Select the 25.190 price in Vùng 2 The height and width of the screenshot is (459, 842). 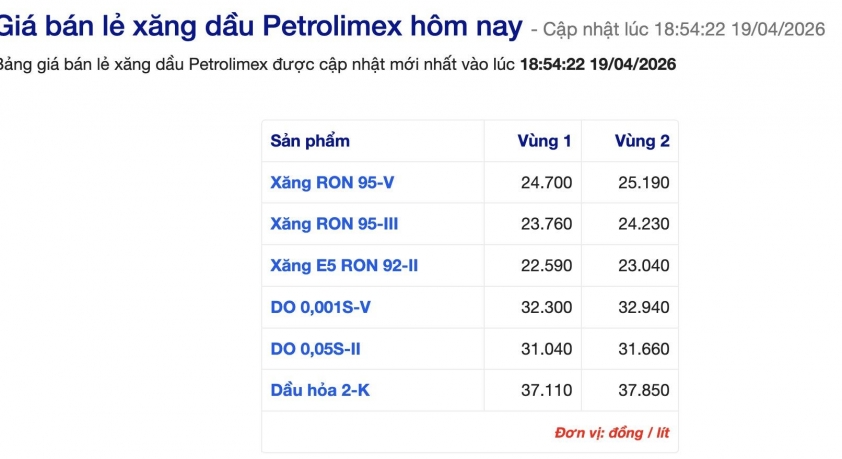click(644, 183)
